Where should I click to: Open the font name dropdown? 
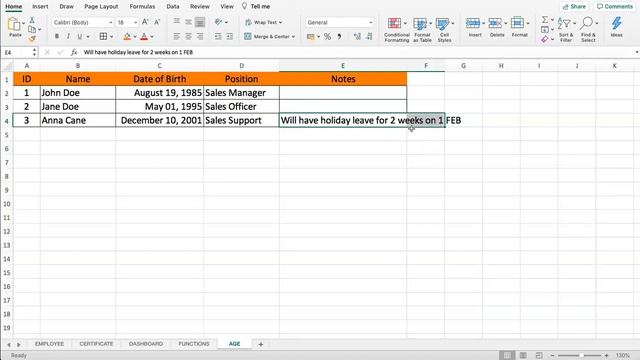[x=111, y=22]
